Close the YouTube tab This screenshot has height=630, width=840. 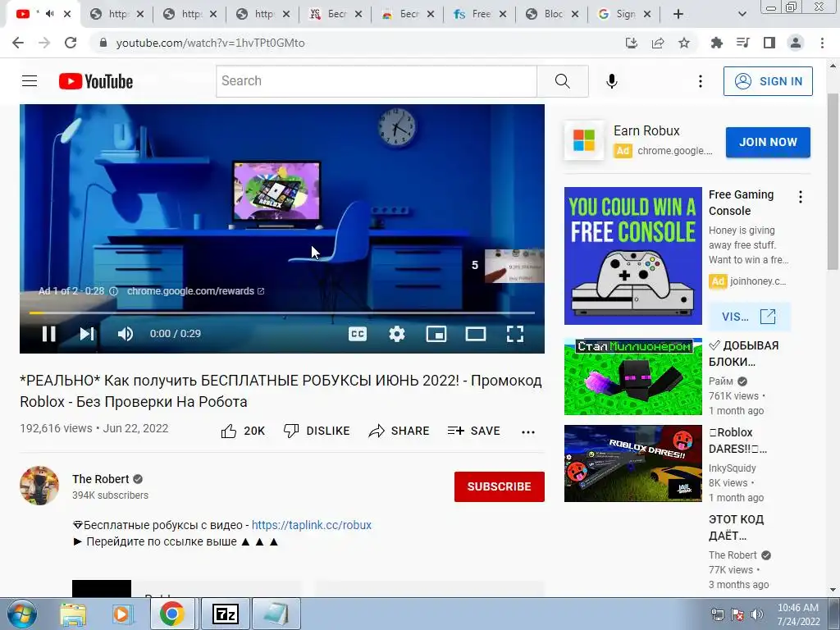pos(67,14)
